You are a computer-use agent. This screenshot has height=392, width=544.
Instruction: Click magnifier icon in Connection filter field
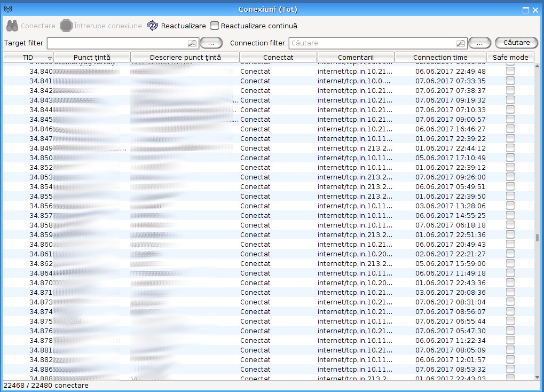pos(461,43)
